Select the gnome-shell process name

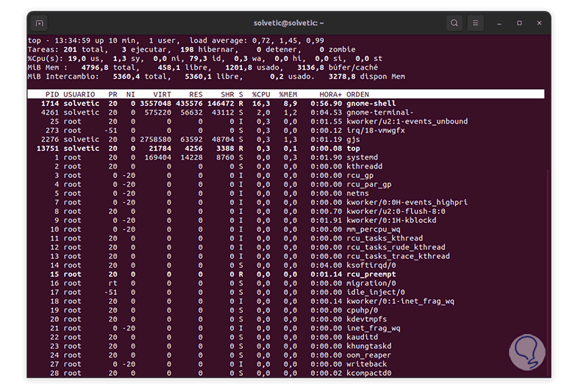click(371, 104)
